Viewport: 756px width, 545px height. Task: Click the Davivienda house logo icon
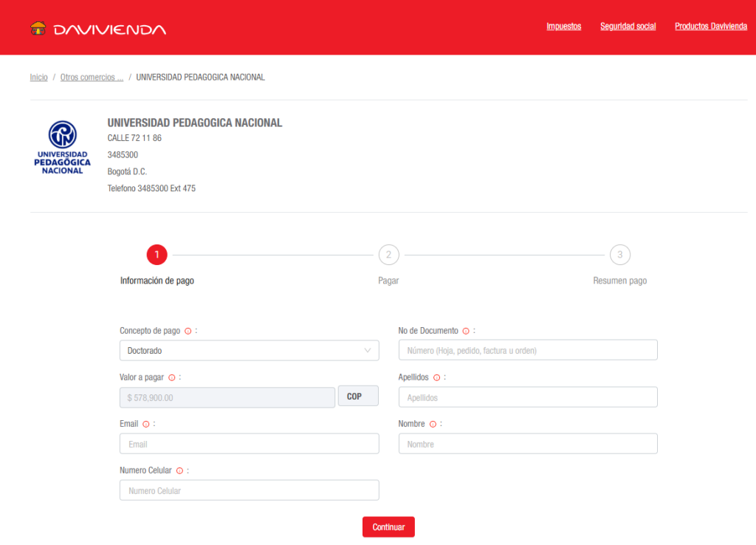[38, 29]
